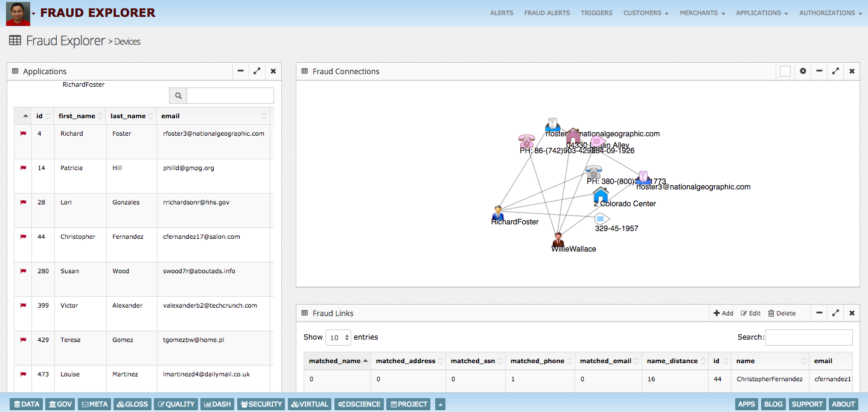Toggle the checkbox in Fraud Connections header

[x=785, y=71]
